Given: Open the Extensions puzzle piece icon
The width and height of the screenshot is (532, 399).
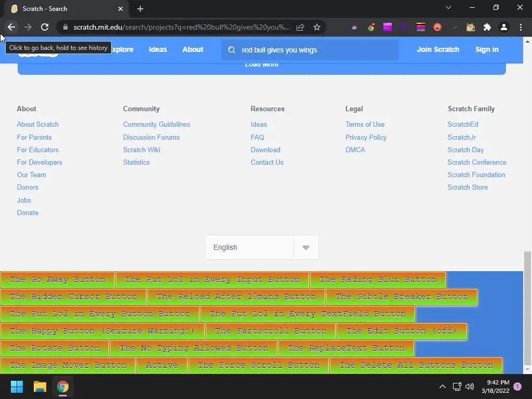Looking at the screenshot, I should tap(487, 27).
